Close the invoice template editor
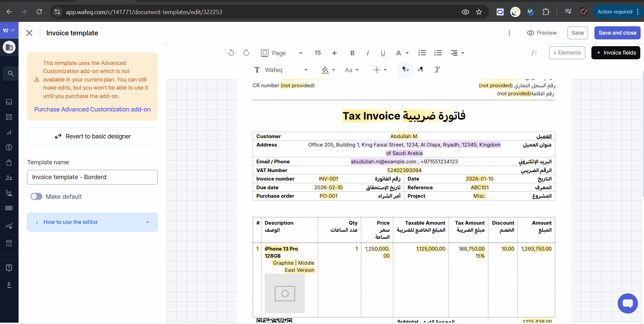 (x=29, y=33)
